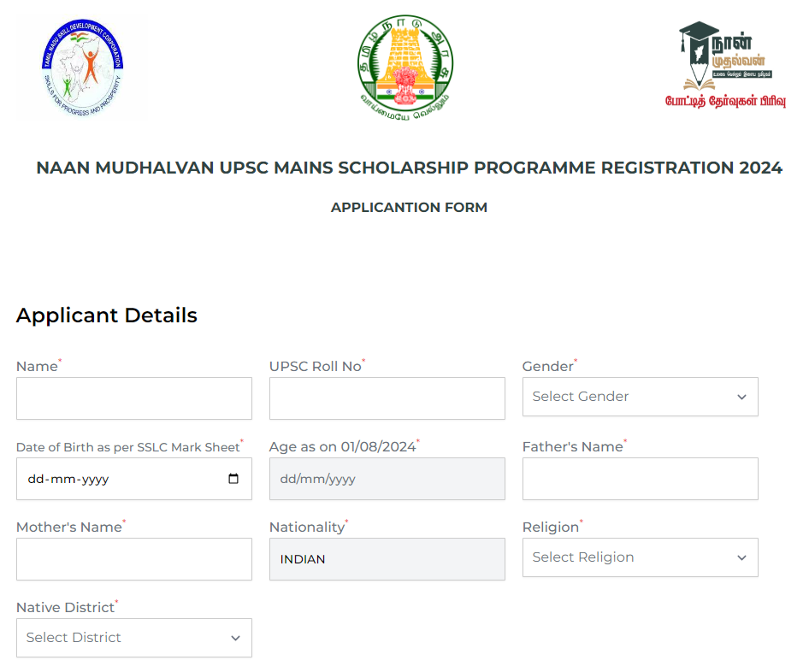Open the Select District dropdown
The image size is (809, 672).
pyautogui.click(x=133, y=638)
